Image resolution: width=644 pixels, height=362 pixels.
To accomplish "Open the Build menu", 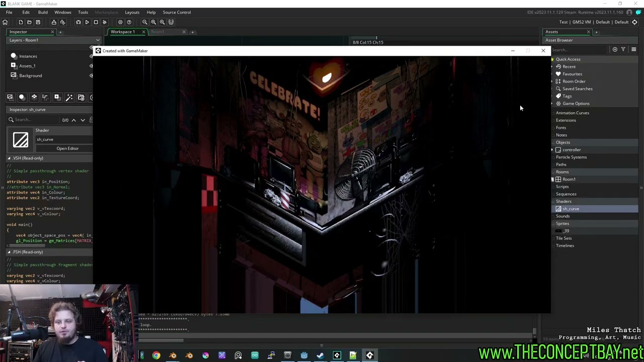I will (x=43, y=12).
